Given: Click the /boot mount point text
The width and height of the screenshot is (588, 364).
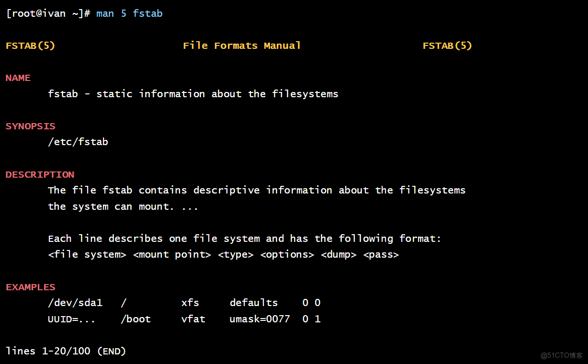Looking at the screenshot, I should click(136, 319).
